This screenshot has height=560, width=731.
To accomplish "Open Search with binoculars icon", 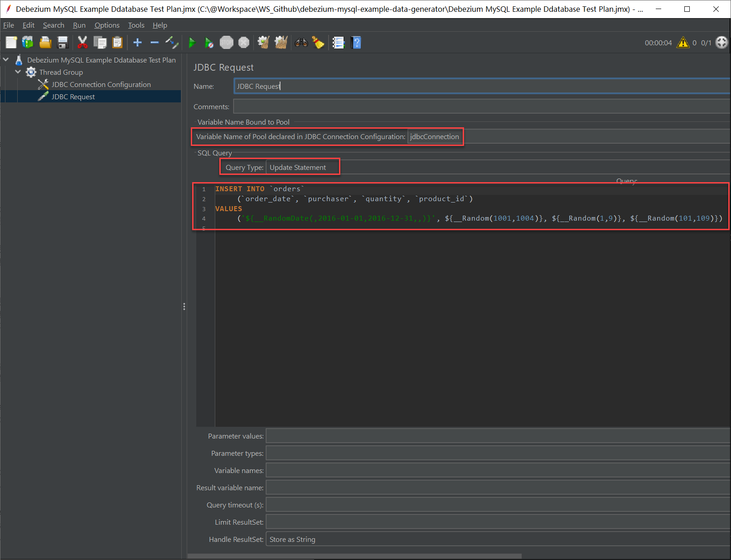I will click(x=301, y=43).
